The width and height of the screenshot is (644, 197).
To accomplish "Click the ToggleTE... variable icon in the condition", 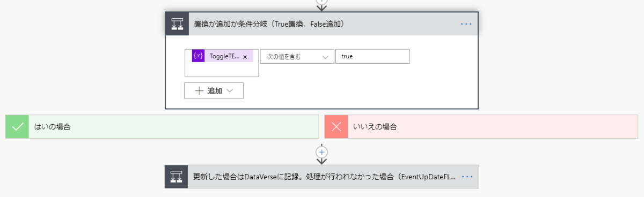I will [x=198, y=56].
